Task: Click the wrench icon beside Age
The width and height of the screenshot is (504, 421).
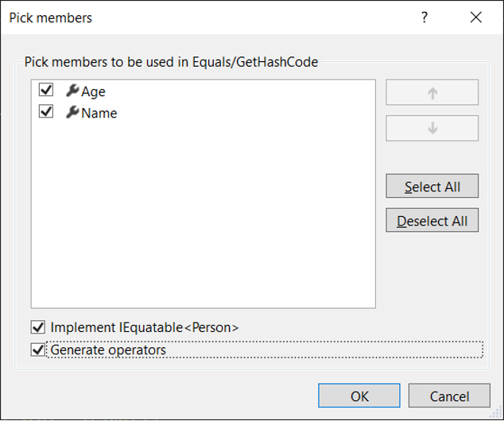Action: 72,91
